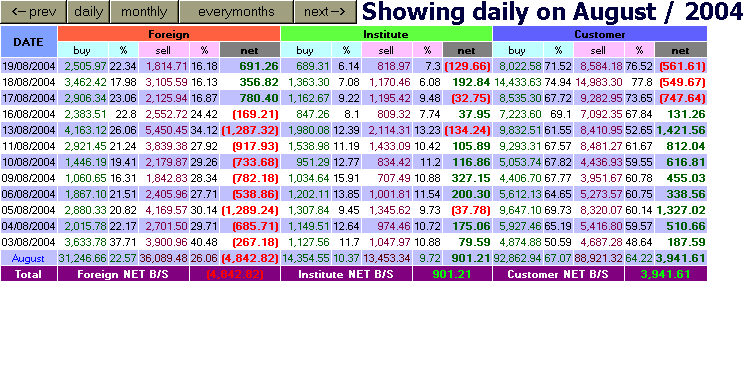Screen dimensions: 751x384
Task: Click the Foreign net column header
Action: [x=250, y=50]
